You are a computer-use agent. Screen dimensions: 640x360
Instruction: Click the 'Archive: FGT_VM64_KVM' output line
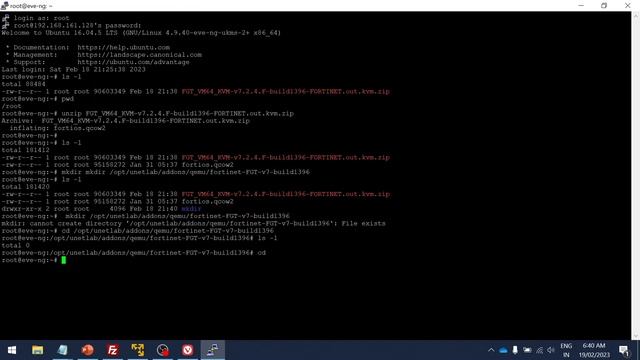click(126, 121)
